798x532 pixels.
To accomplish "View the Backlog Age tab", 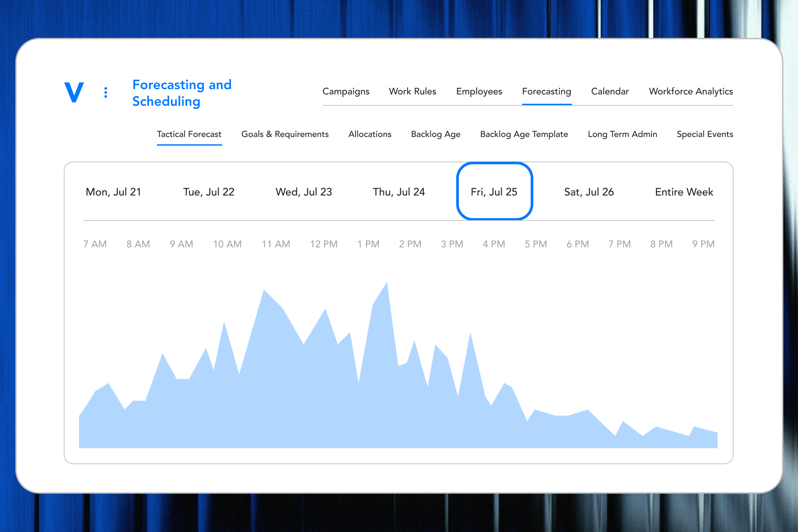I will [x=436, y=134].
